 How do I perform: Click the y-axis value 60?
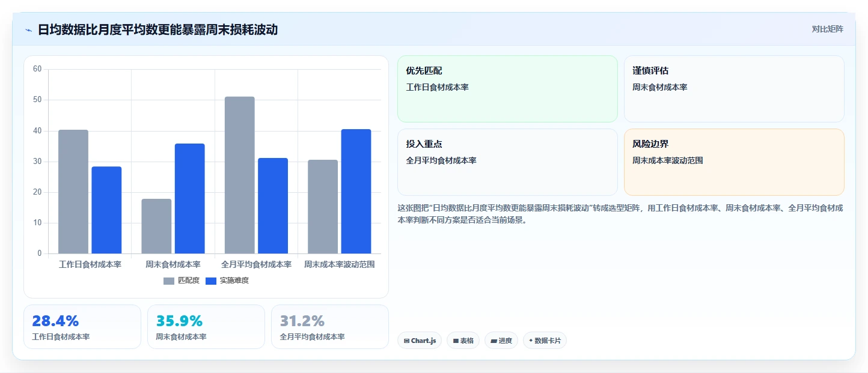click(37, 69)
